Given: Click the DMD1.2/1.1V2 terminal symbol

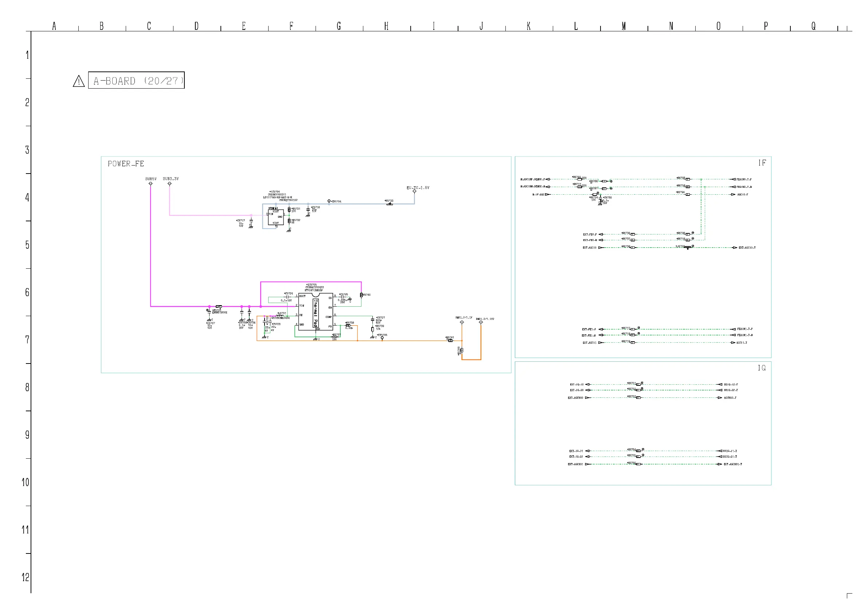Looking at the screenshot, I should tap(481, 322).
